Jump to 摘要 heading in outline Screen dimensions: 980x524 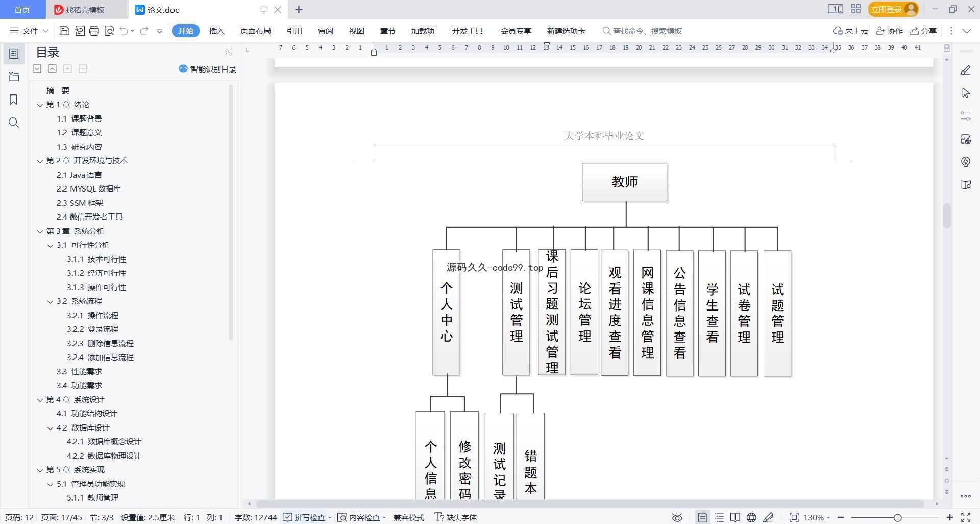pos(58,90)
